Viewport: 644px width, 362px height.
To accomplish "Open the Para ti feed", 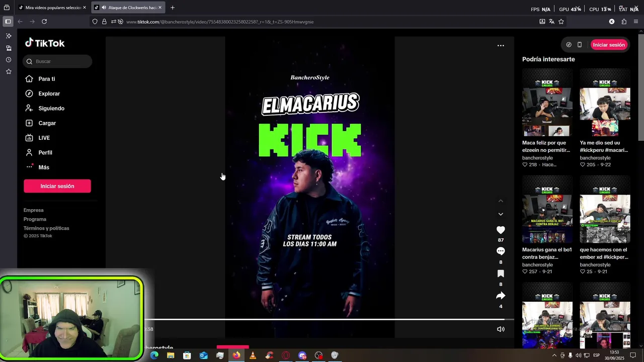I will [47, 79].
